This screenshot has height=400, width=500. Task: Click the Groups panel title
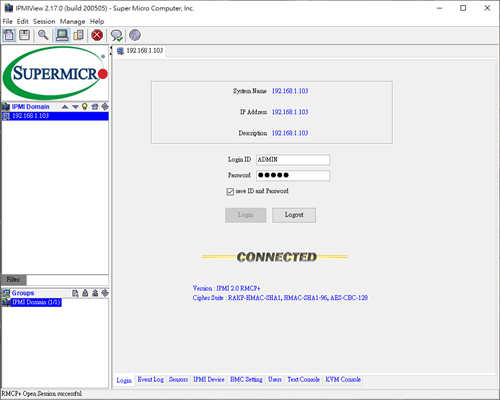(x=23, y=293)
